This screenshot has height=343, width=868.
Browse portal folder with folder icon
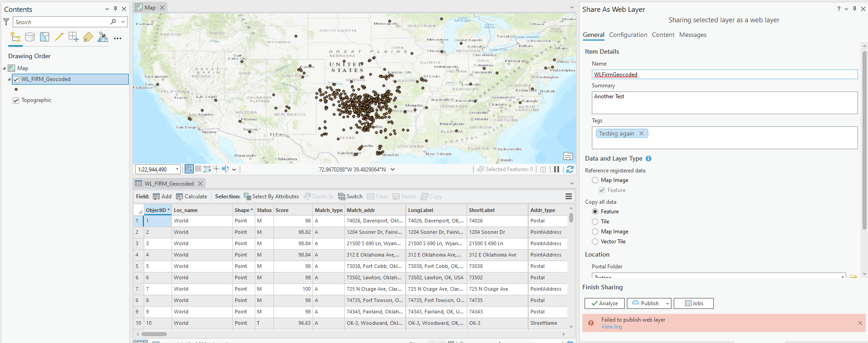[x=853, y=276]
